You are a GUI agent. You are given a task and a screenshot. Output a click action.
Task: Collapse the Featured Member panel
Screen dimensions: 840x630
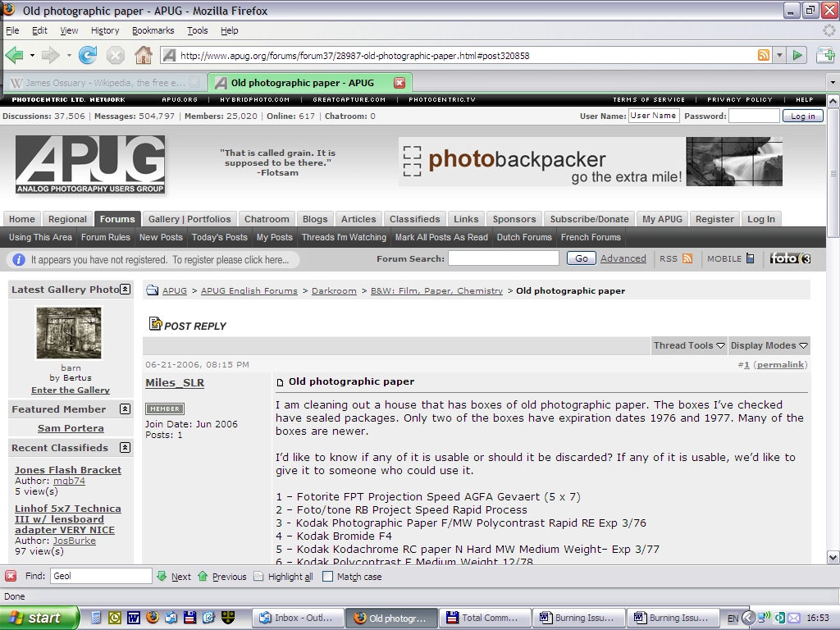click(125, 409)
